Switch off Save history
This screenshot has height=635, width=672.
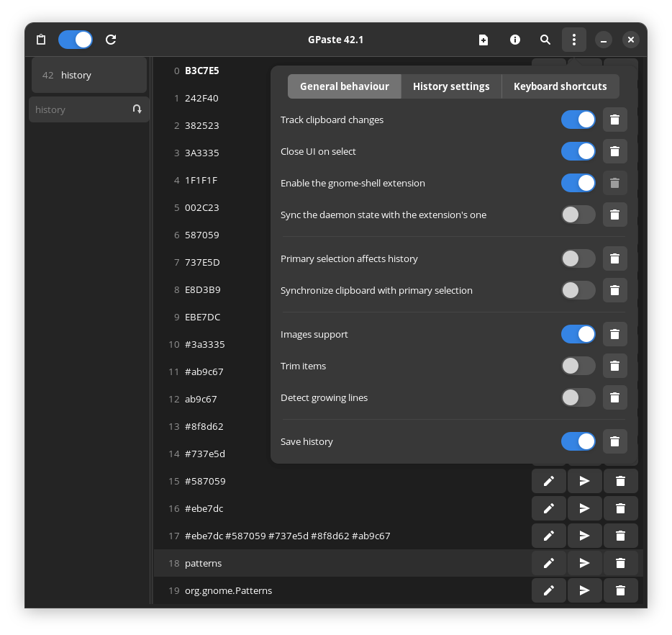point(578,441)
